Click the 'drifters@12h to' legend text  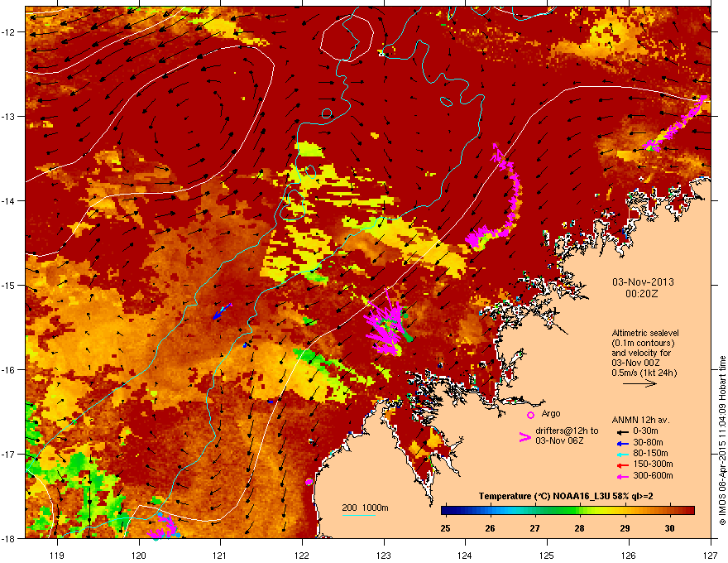[x=567, y=431]
